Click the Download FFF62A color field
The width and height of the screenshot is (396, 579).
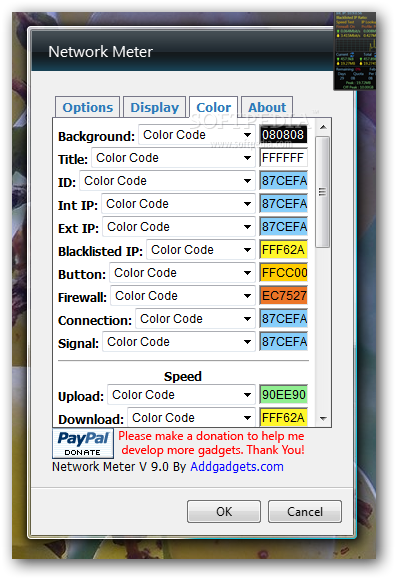coord(283,418)
